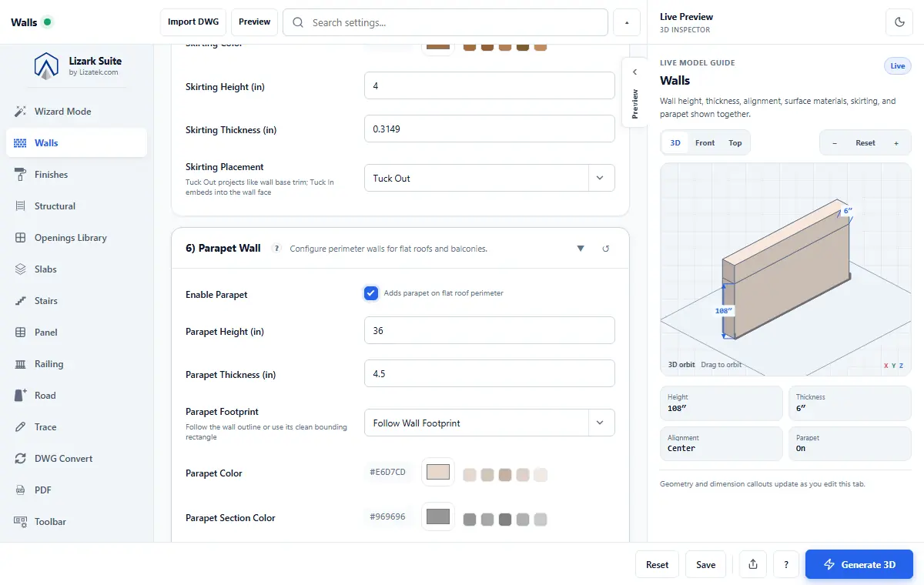Collapse the Parapet Wall section
This screenshot has height=585, width=924.
581,249
